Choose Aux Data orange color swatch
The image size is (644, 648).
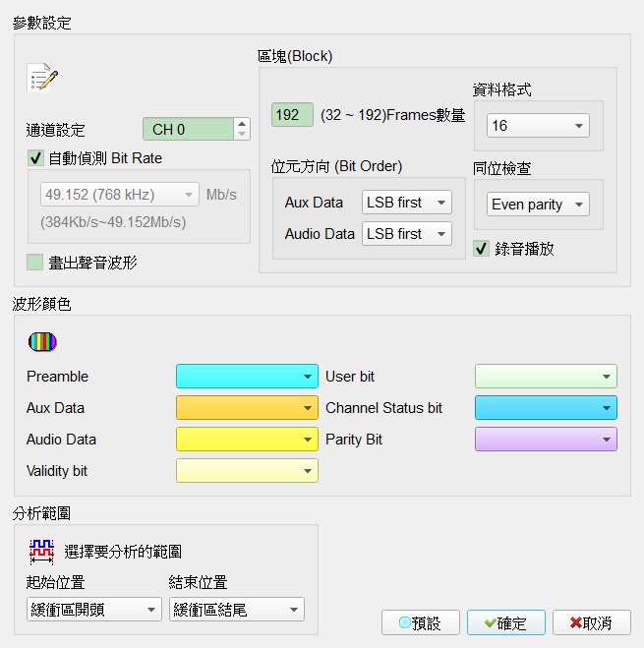pyautogui.click(x=247, y=407)
